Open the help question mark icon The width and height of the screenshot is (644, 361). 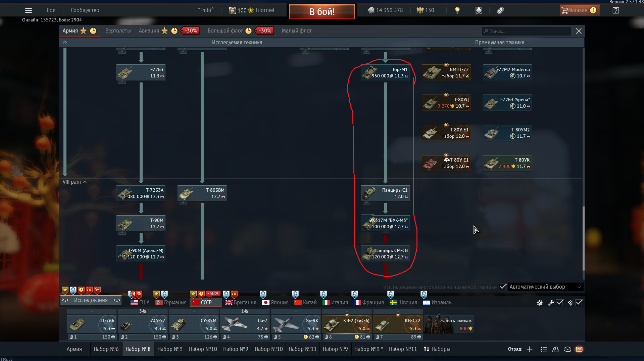(616, 10)
